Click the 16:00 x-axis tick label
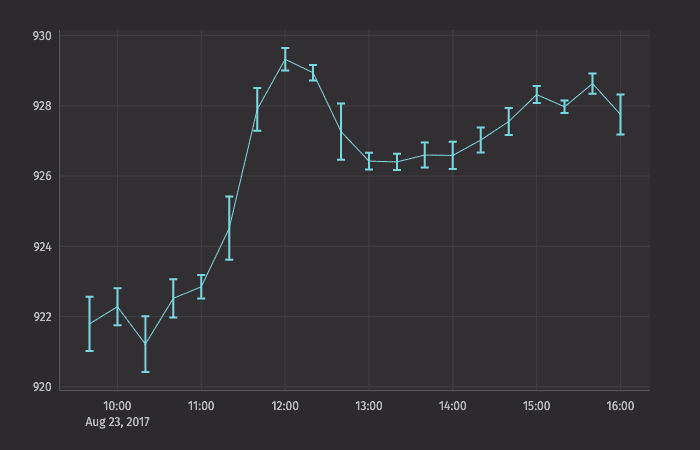Viewport: 700px width, 450px height. coord(621,406)
